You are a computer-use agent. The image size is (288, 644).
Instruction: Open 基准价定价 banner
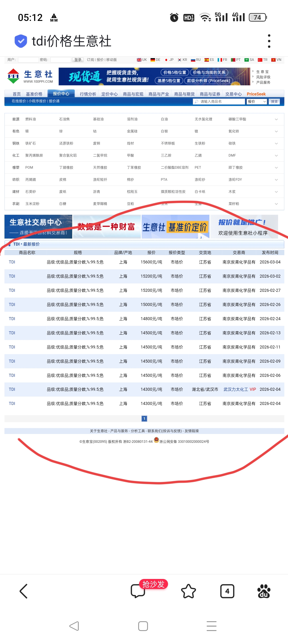click(x=175, y=227)
